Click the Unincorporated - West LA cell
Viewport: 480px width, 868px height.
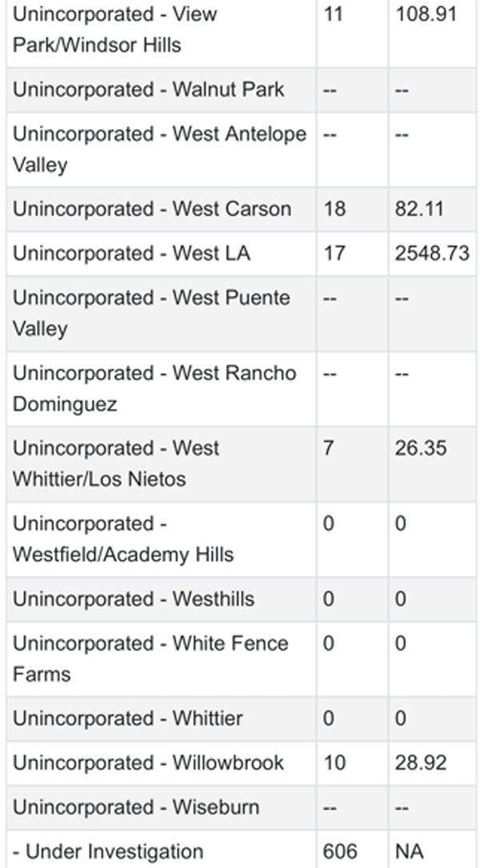(131, 253)
